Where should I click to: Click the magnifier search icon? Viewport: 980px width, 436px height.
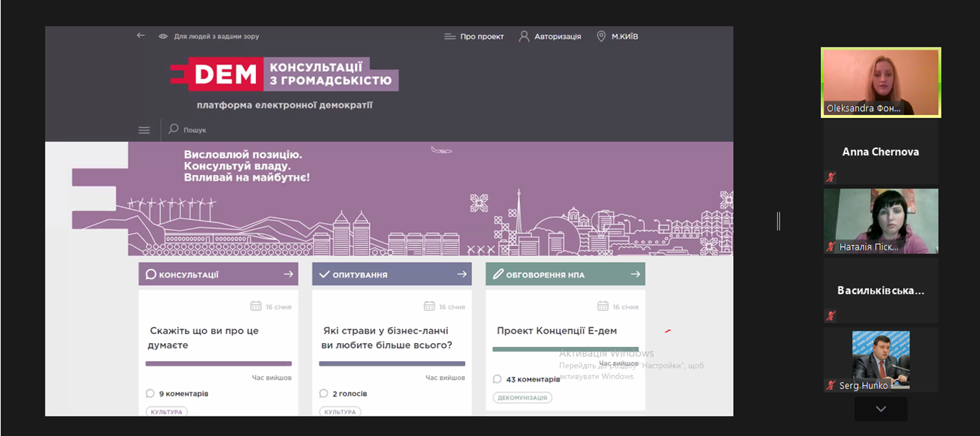pyautogui.click(x=173, y=130)
